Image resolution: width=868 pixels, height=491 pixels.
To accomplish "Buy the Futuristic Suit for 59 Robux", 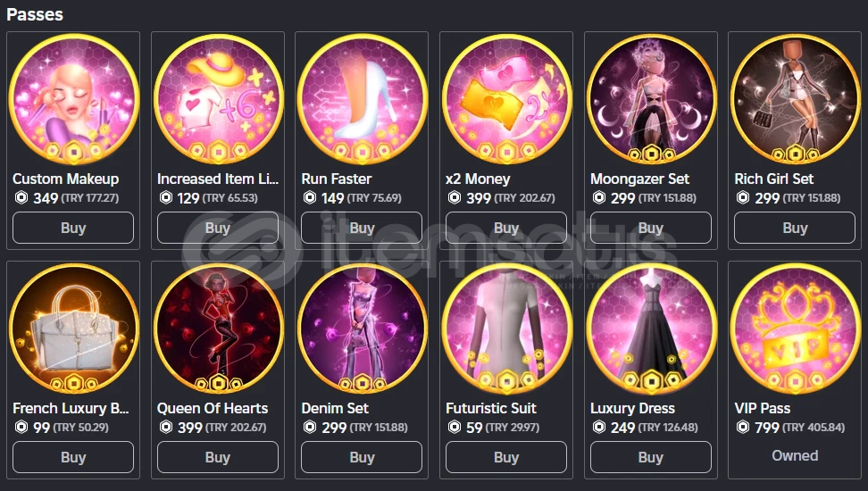I will pyautogui.click(x=506, y=457).
